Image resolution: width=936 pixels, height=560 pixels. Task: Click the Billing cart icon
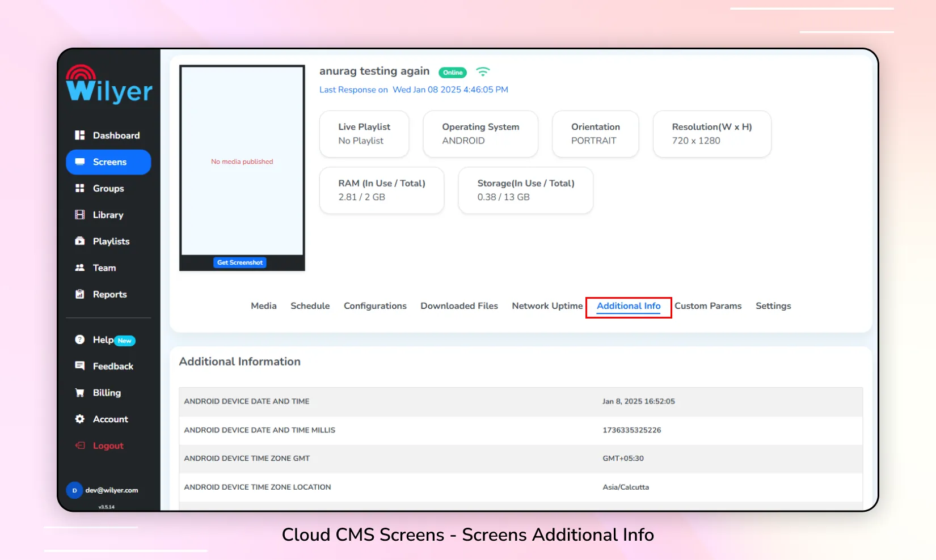80,392
